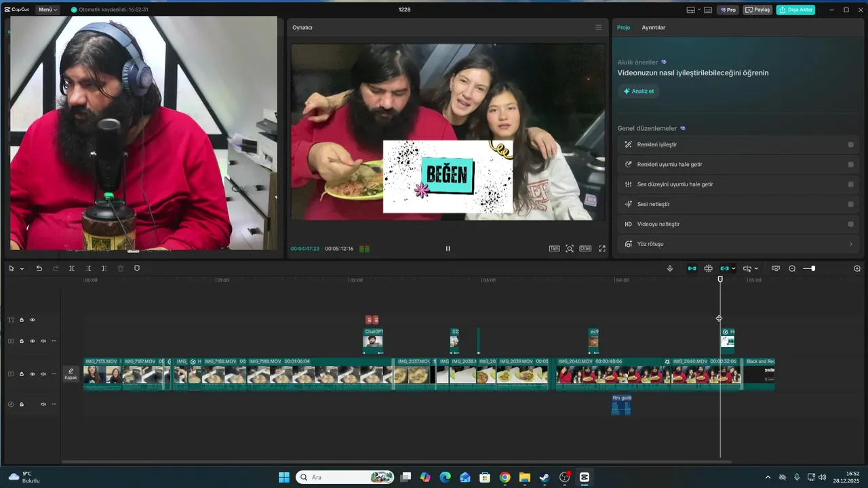868x488 pixels.
Task: Expand the mirror/split options dropdown
Action: click(756, 269)
